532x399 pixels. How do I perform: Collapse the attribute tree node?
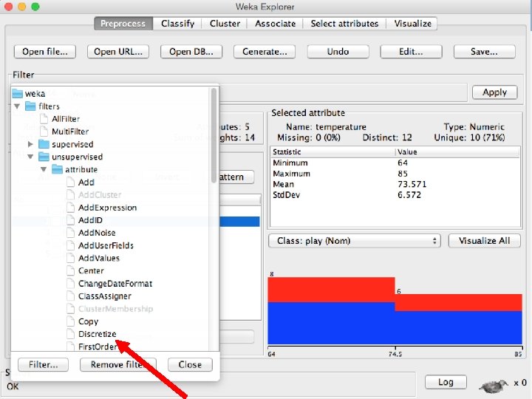44,169
